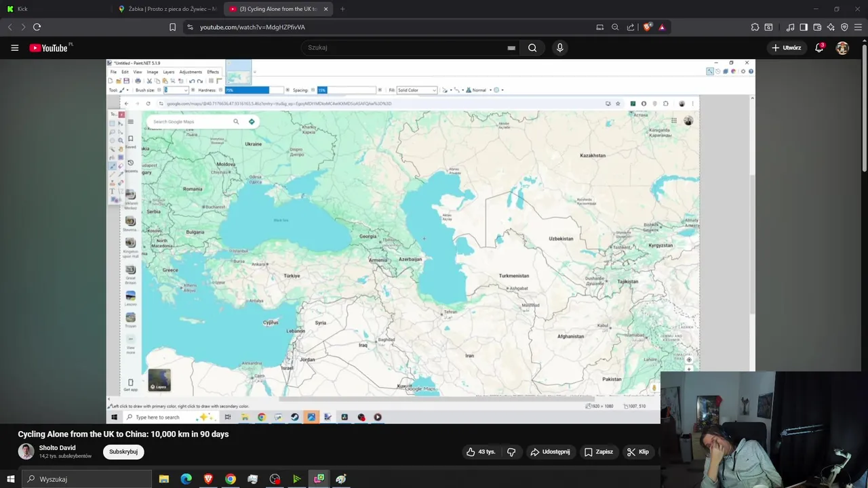The image size is (868, 488).
Task: Open the Paint palette app in taskbar
Action: (341, 479)
